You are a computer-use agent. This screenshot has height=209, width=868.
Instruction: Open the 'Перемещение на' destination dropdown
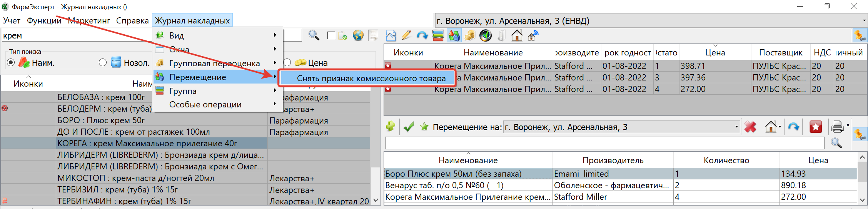coord(736,127)
